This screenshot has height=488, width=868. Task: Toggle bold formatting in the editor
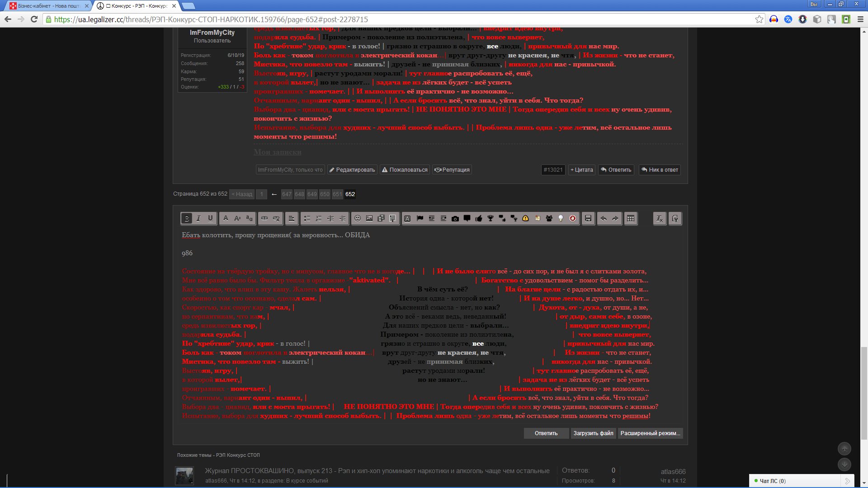pyautogui.click(x=187, y=219)
